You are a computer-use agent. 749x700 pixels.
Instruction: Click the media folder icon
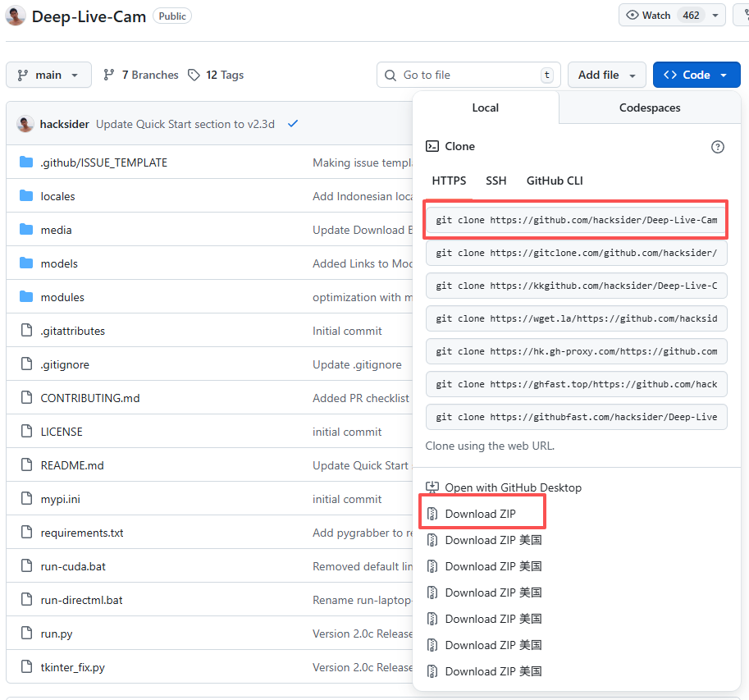26,230
